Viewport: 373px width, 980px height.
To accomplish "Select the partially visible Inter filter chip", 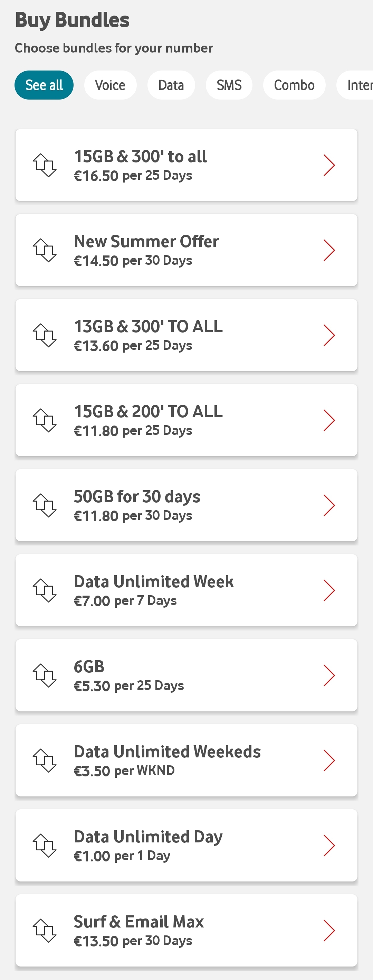I will [x=355, y=85].
